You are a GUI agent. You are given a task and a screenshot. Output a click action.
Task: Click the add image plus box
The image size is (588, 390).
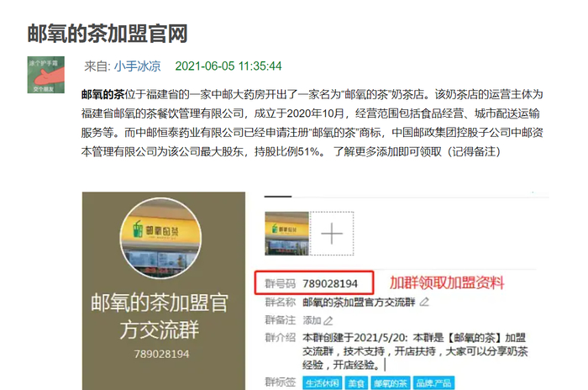tap(332, 234)
